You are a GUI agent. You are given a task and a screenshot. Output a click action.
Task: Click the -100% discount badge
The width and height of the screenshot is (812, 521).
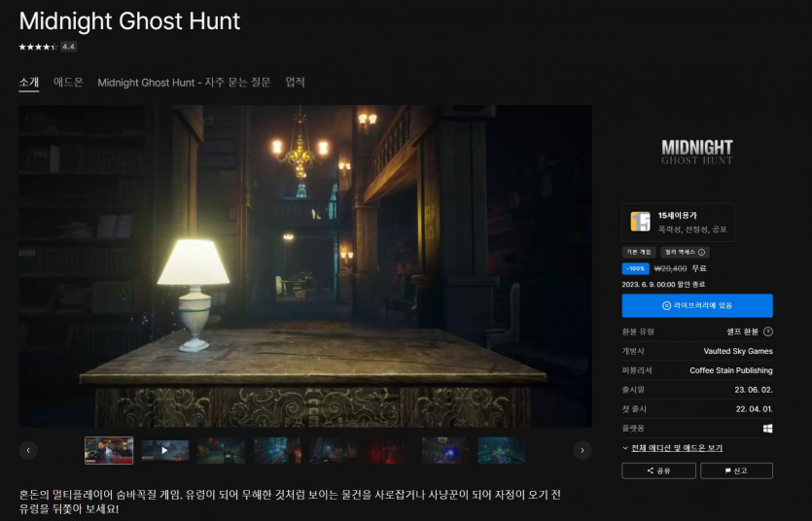[635, 268]
